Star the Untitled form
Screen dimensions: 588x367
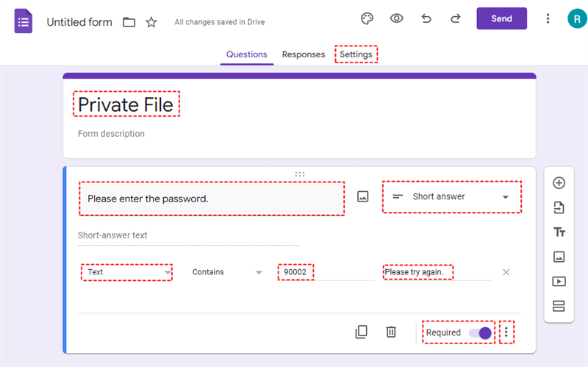click(x=151, y=22)
